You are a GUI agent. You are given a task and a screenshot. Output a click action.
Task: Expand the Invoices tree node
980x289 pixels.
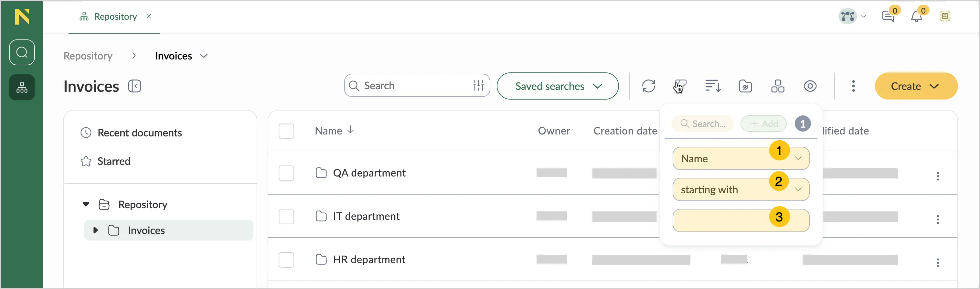[95, 230]
